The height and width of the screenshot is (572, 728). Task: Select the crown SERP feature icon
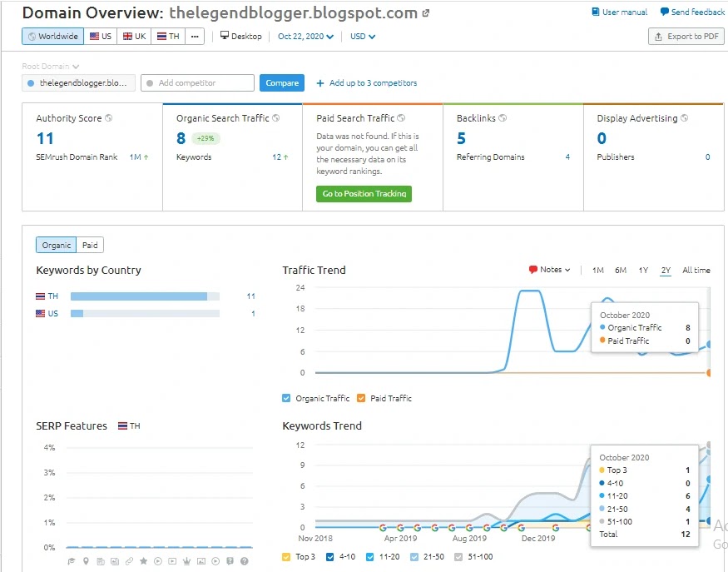pos(186,561)
